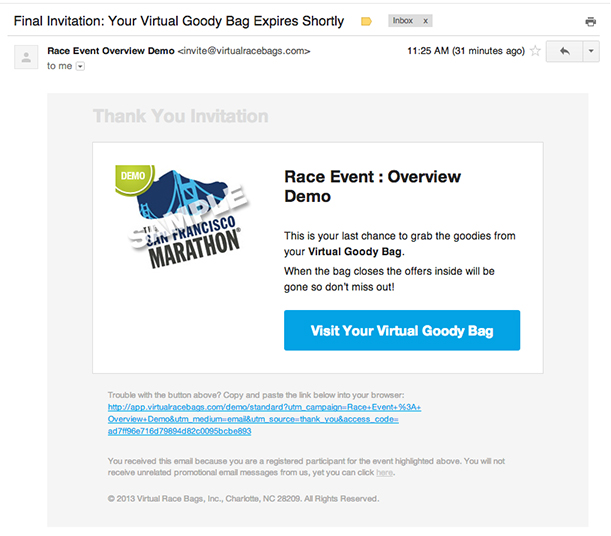
Task: Click the yellow importance label marker
Action: pos(366,21)
